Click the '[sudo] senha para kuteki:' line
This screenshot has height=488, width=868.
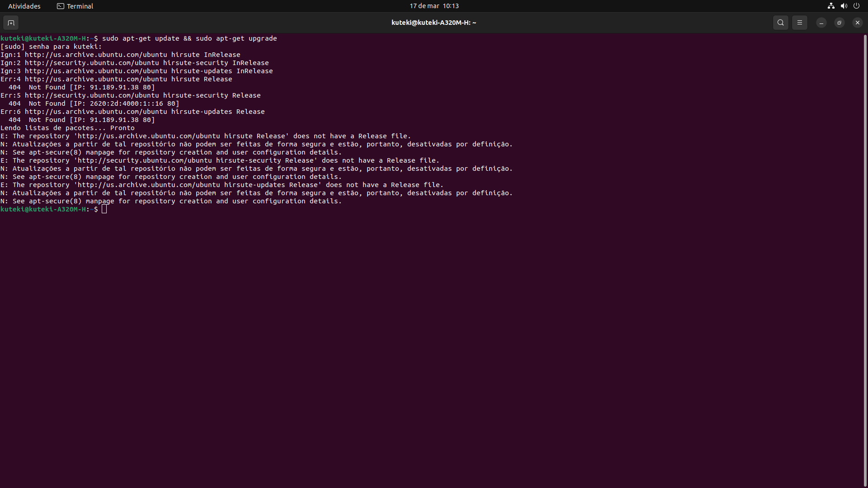pyautogui.click(x=51, y=47)
